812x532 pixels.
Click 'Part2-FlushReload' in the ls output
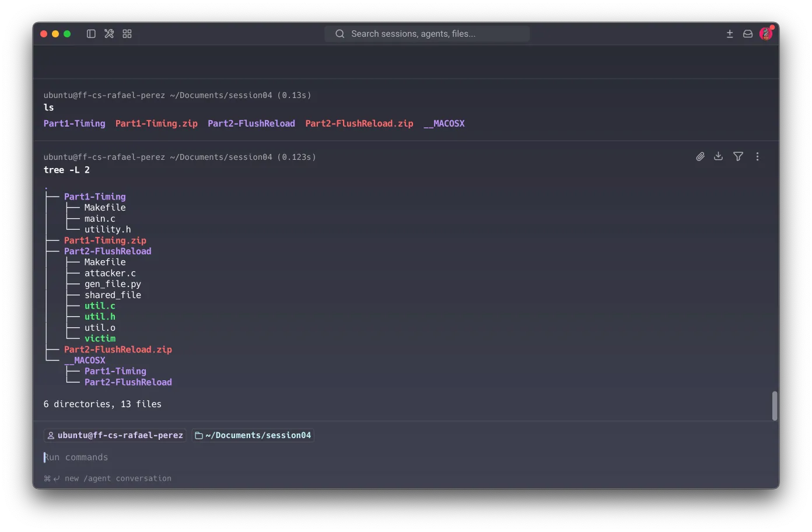(251, 124)
